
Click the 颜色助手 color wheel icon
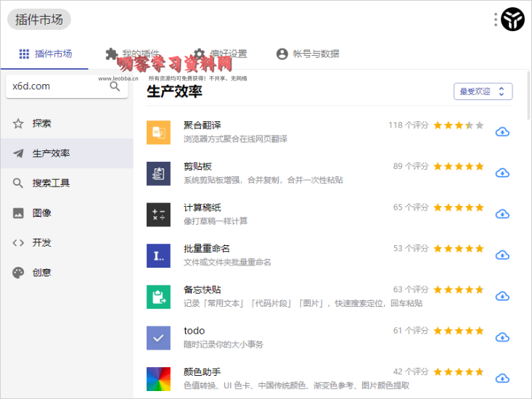158,379
